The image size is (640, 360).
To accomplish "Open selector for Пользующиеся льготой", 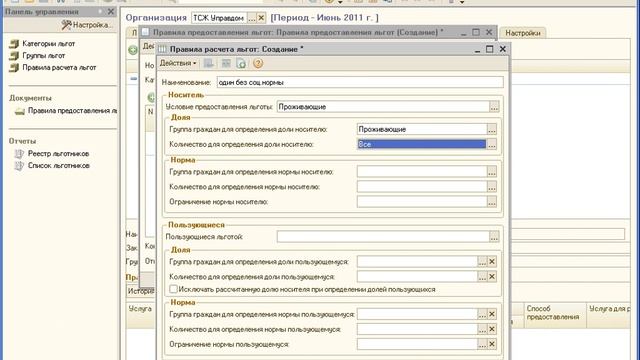I will click(x=494, y=237).
